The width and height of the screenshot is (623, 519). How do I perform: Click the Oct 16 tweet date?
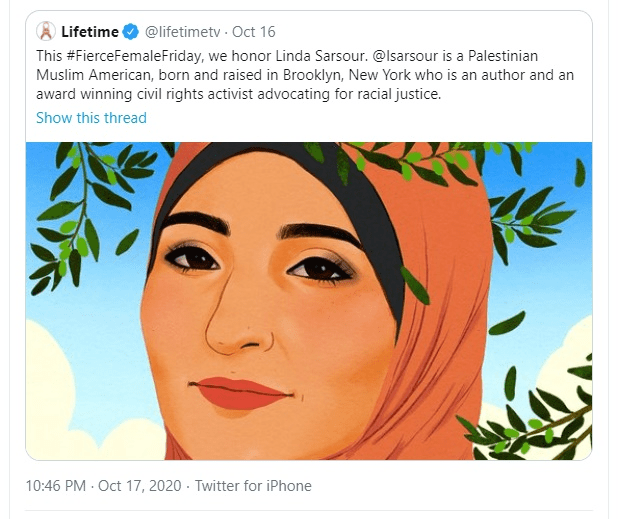pos(255,31)
